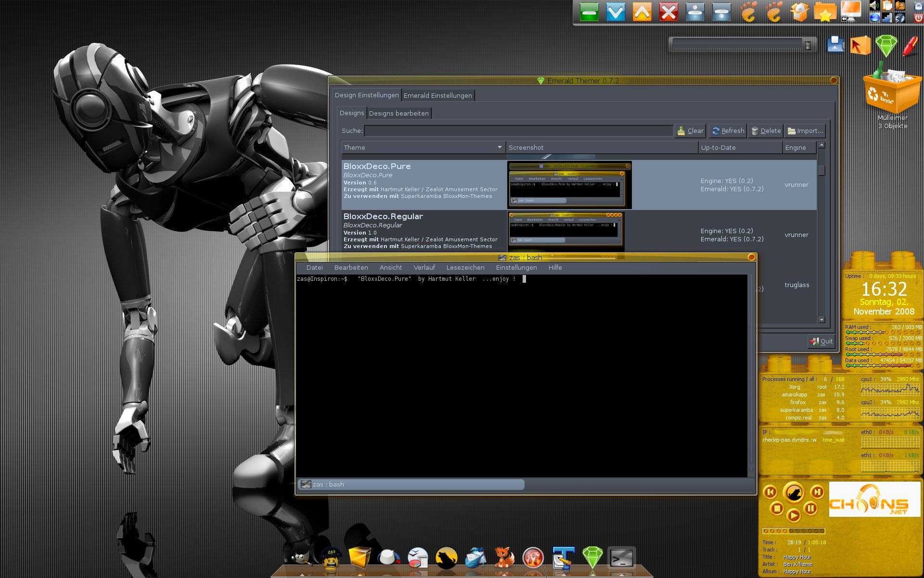Click the Clear button

pyautogui.click(x=691, y=131)
